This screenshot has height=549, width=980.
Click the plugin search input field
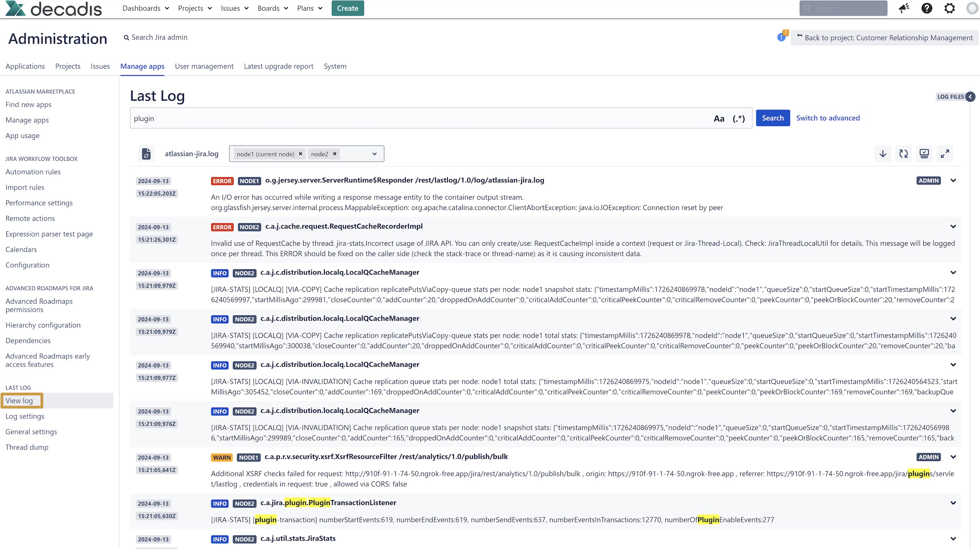(x=419, y=119)
